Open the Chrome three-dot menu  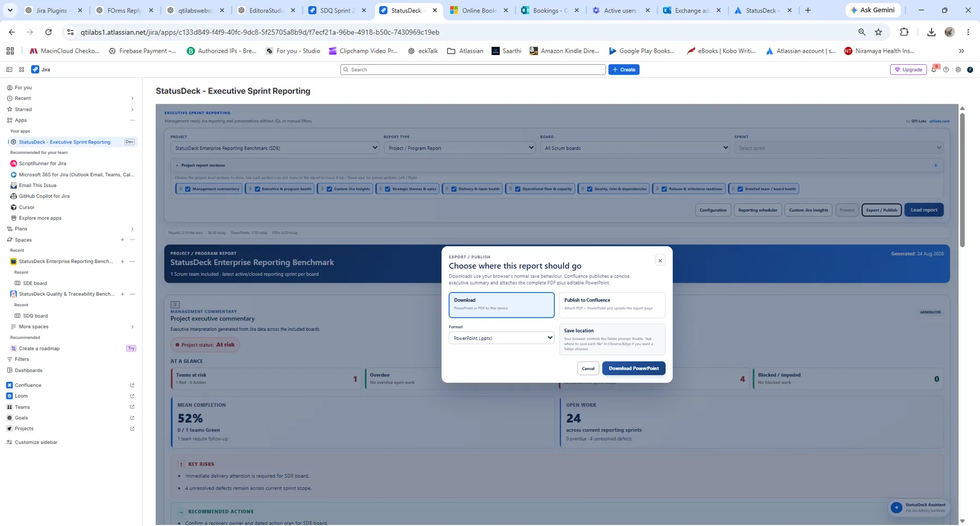tap(968, 32)
